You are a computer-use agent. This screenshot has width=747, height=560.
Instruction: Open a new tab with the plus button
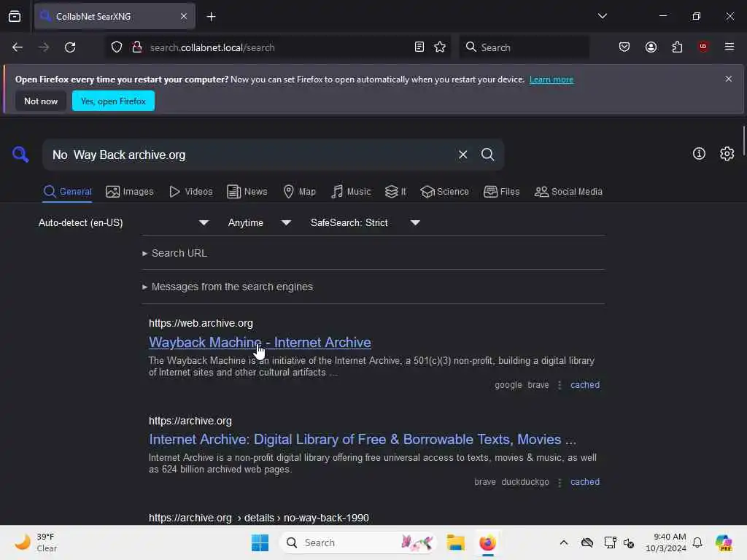211,17
